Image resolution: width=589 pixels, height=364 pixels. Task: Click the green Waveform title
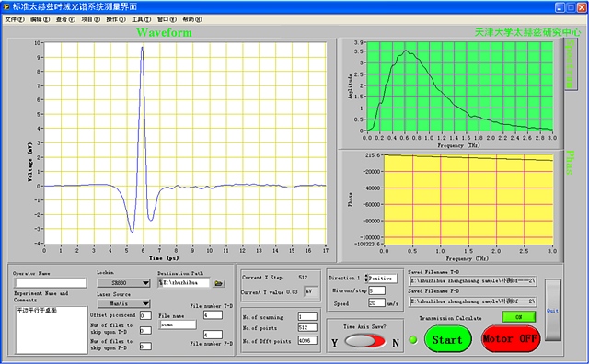164,33
